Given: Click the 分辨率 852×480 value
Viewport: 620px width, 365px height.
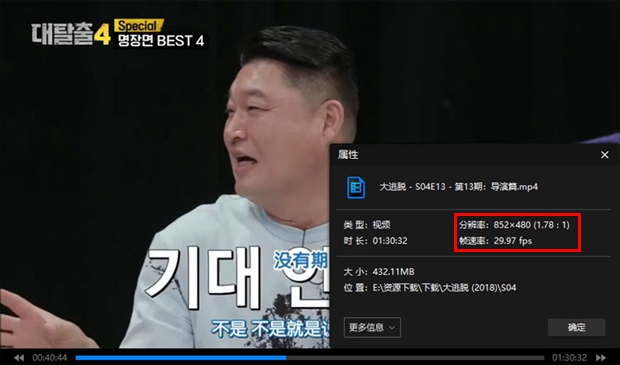Looking at the screenshot, I should pos(514,225).
